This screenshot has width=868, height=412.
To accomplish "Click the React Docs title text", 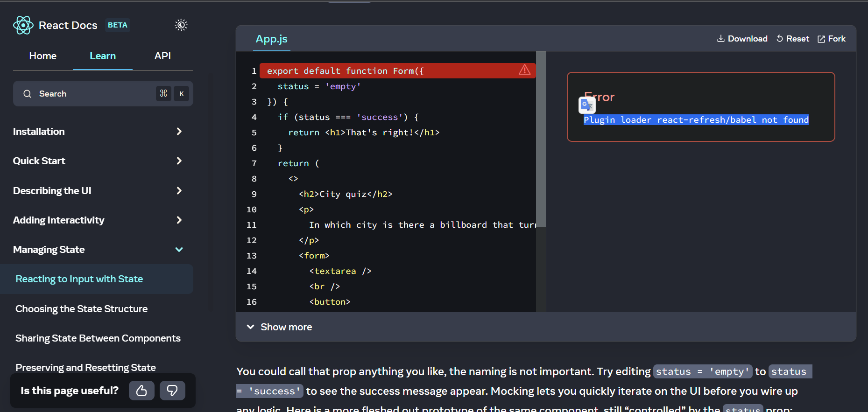I will 68,25.
